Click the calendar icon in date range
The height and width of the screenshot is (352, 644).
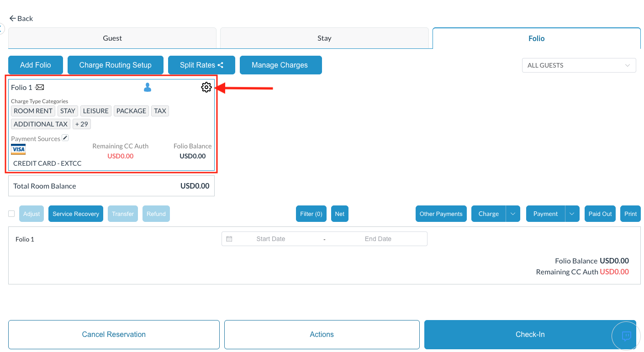tap(229, 239)
